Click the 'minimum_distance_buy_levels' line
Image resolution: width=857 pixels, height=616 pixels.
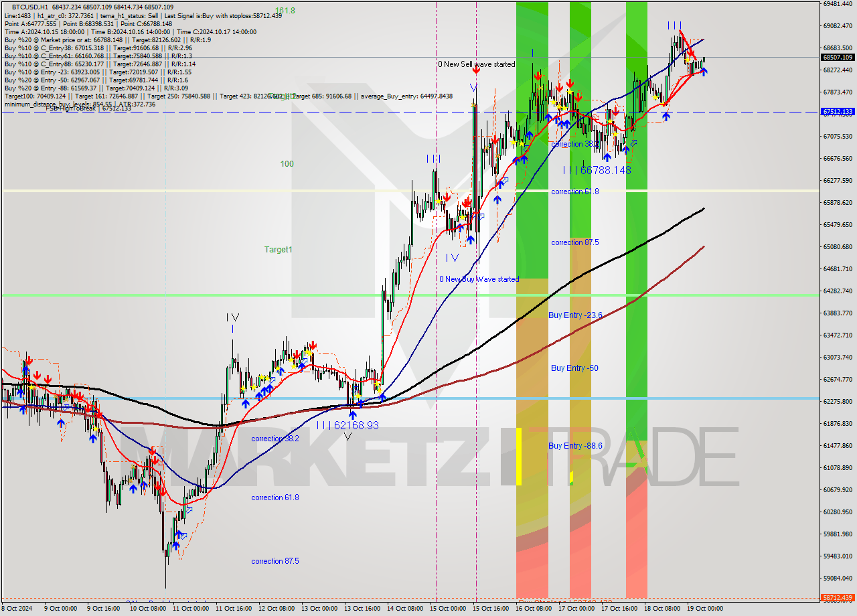[80, 104]
